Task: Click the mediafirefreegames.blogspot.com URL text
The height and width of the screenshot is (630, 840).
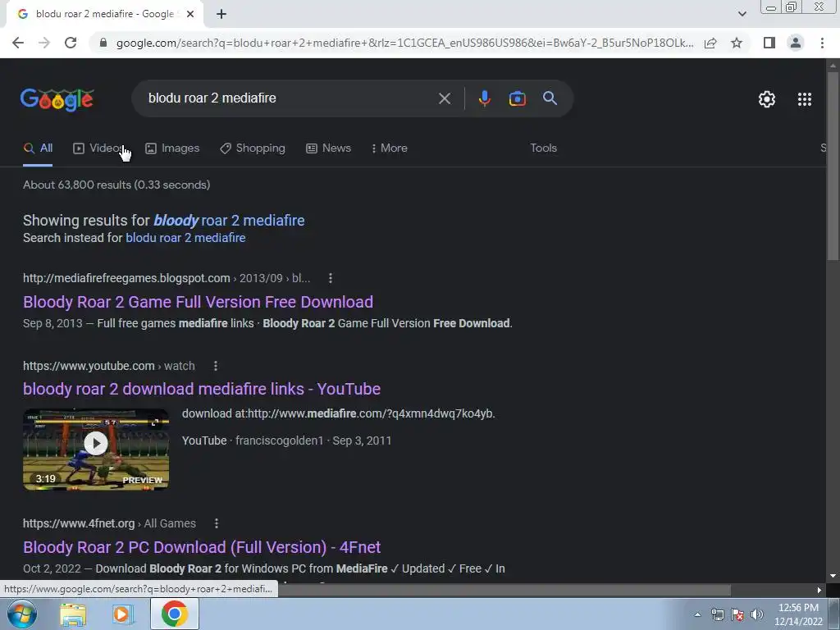Action: tap(126, 279)
